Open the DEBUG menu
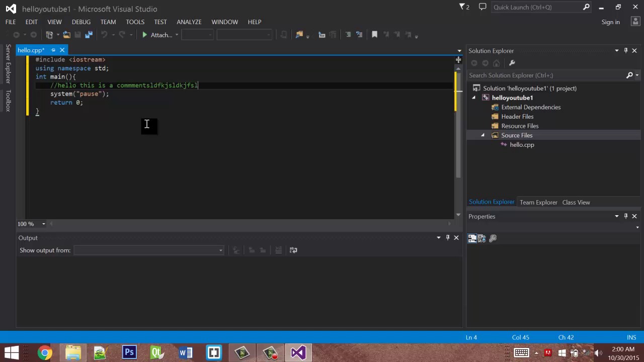This screenshot has width=644, height=362. coord(81,22)
